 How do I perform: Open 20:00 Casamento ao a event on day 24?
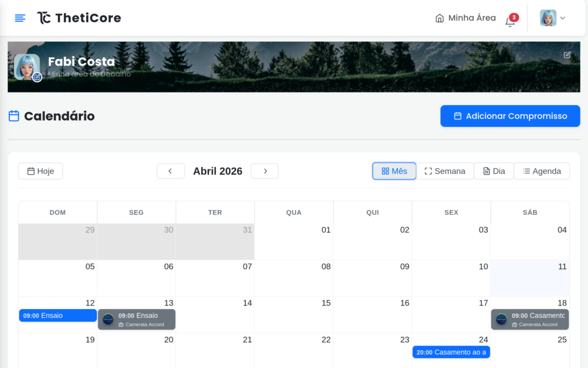point(451,352)
